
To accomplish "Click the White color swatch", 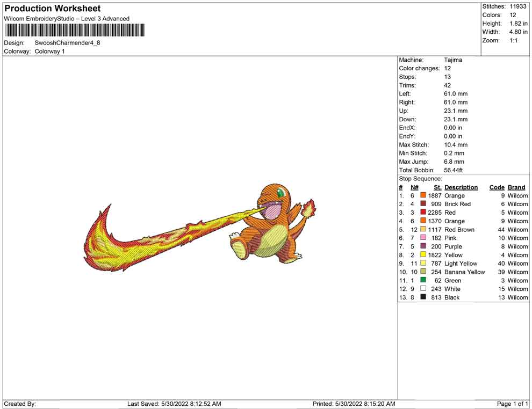I will (423, 288).
